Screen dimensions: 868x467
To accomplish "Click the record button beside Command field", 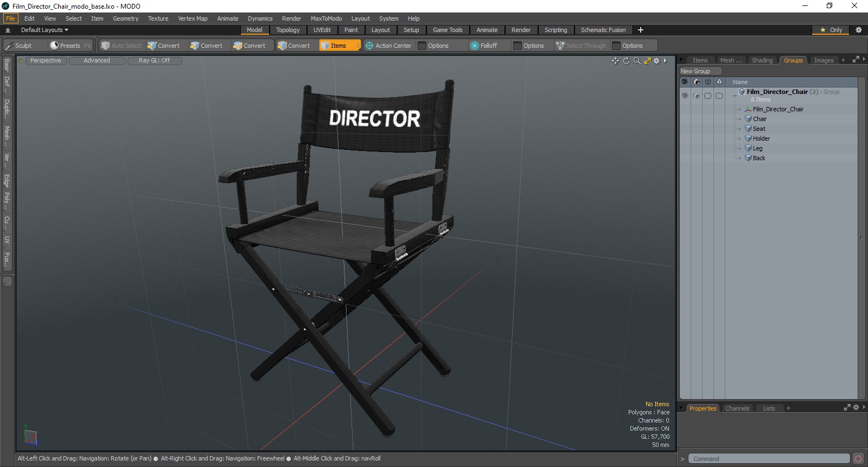I will [x=858, y=459].
